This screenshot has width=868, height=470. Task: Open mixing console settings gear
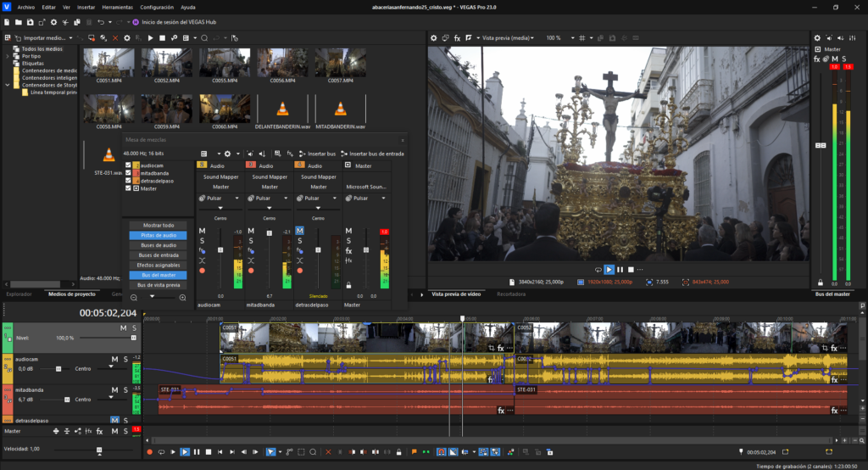tap(227, 154)
